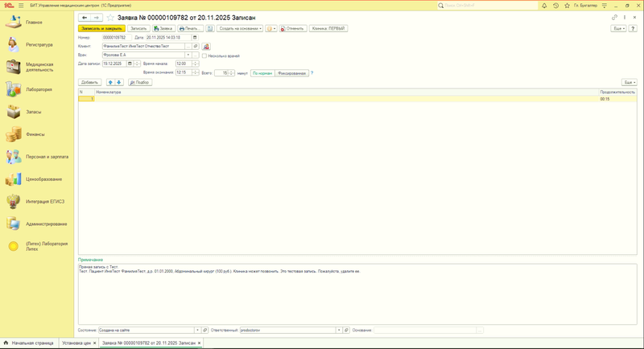Expand the Создать на основании dropdown
Image resolution: width=644 pixels, height=349 pixels.
(238, 28)
